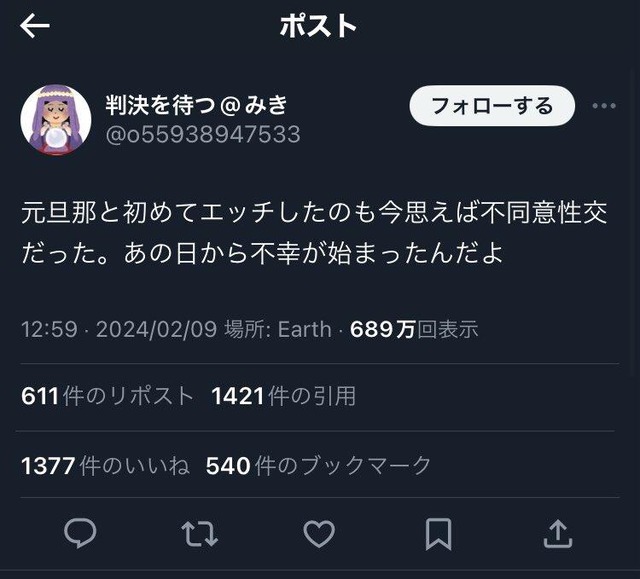View the 1377件のいいね likes list
640x579 pixels.
(x=105, y=466)
